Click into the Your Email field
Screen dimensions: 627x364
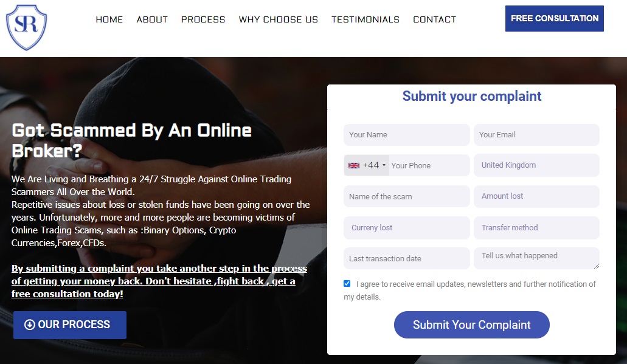pyautogui.click(x=536, y=135)
